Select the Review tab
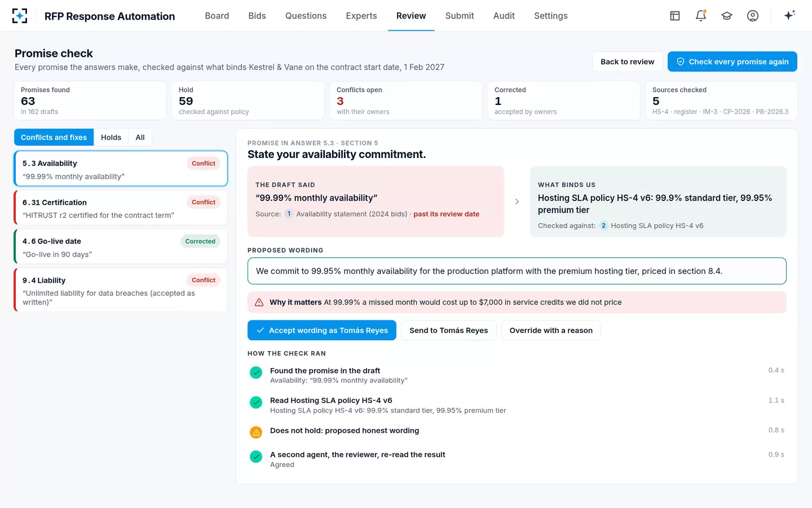This screenshot has height=508, width=812. (x=411, y=16)
